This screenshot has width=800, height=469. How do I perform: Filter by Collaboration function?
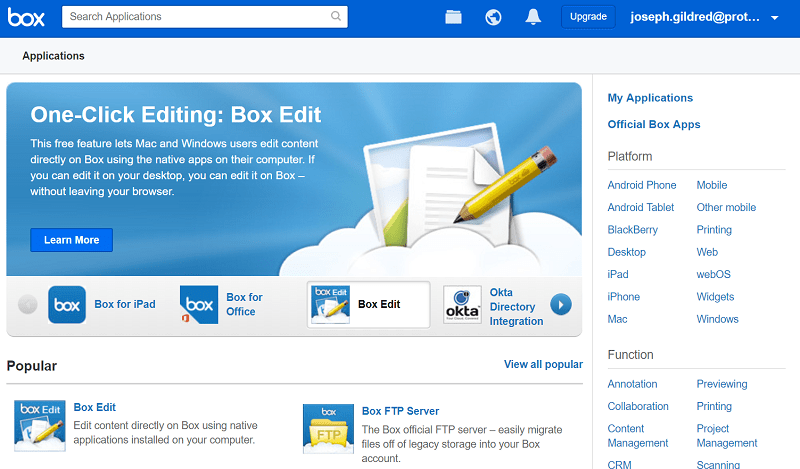638,407
